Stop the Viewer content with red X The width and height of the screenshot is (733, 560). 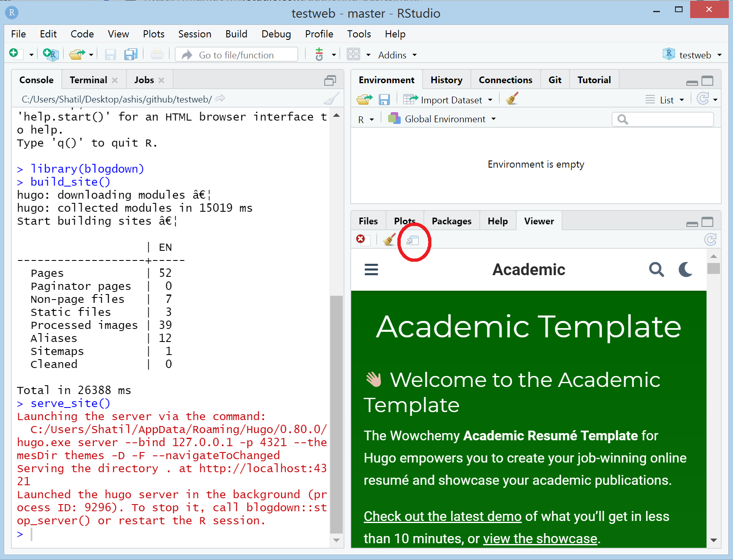[360, 239]
